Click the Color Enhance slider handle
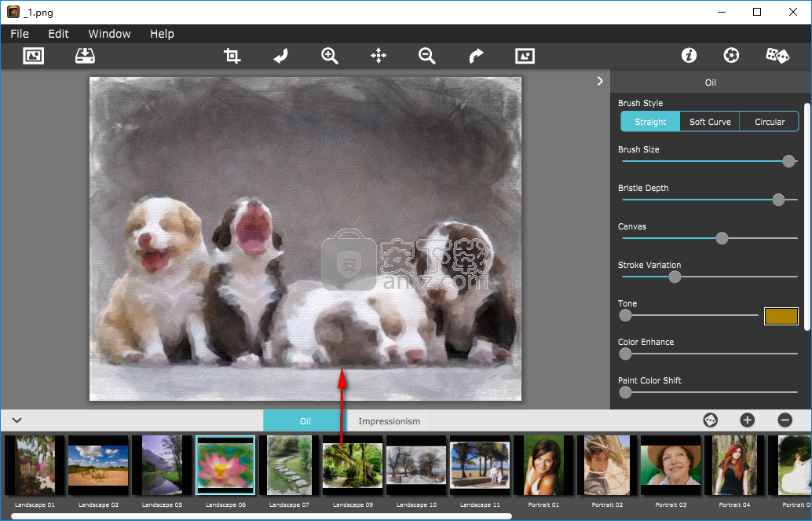 (x=626, y=354)
